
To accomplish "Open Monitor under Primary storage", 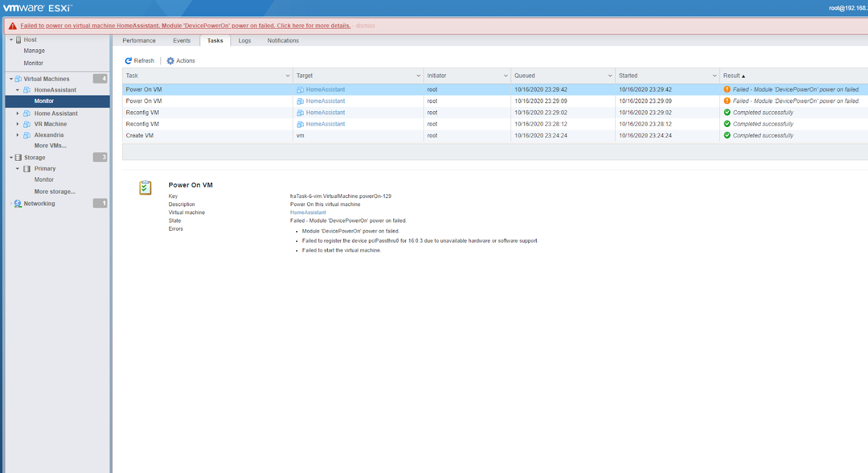I will (x=44, y=180).
